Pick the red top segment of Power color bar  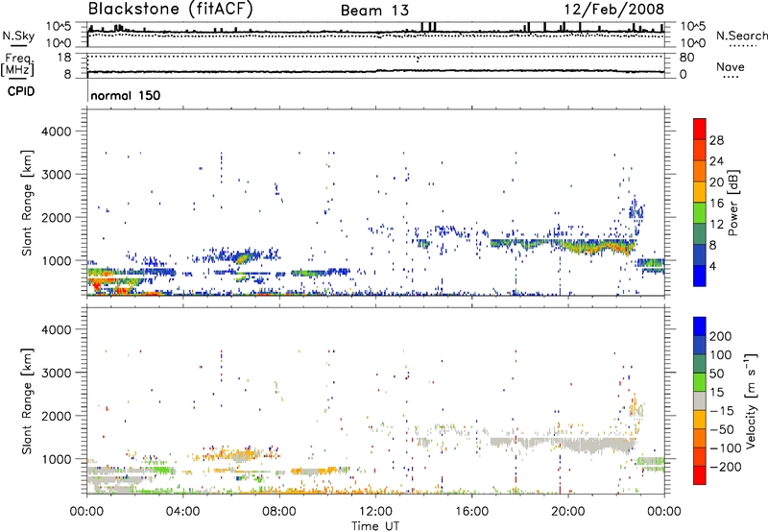[700, 129]
